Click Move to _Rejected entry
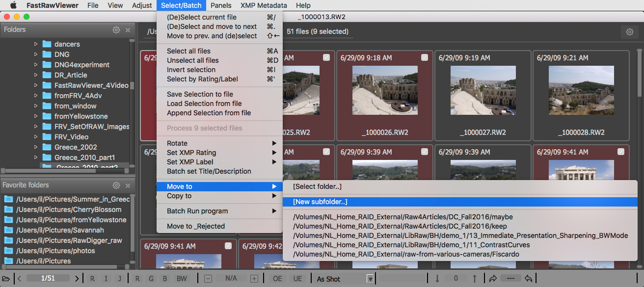 [195, 226]
